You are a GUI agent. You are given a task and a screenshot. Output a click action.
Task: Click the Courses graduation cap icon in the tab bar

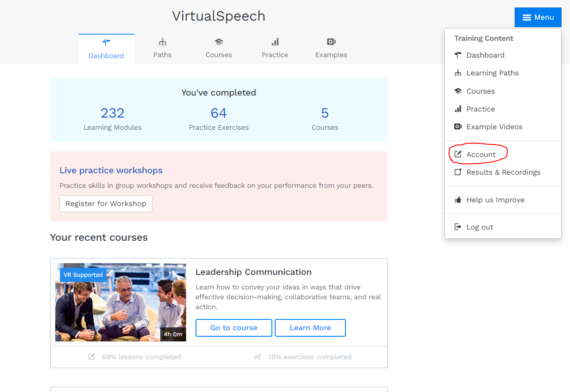pyautogui.click(x=219, y=42)
